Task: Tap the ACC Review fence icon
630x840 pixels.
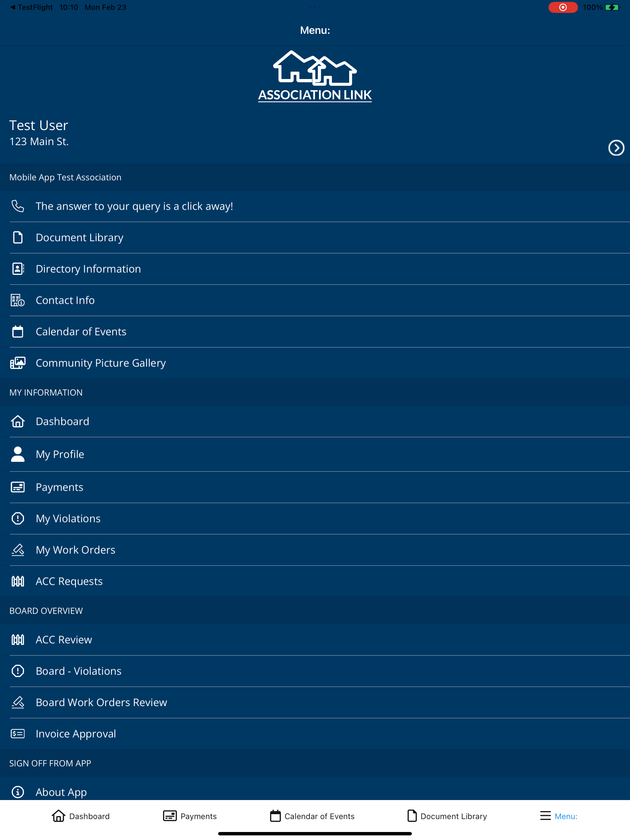Action: click(x=18, y=640)
